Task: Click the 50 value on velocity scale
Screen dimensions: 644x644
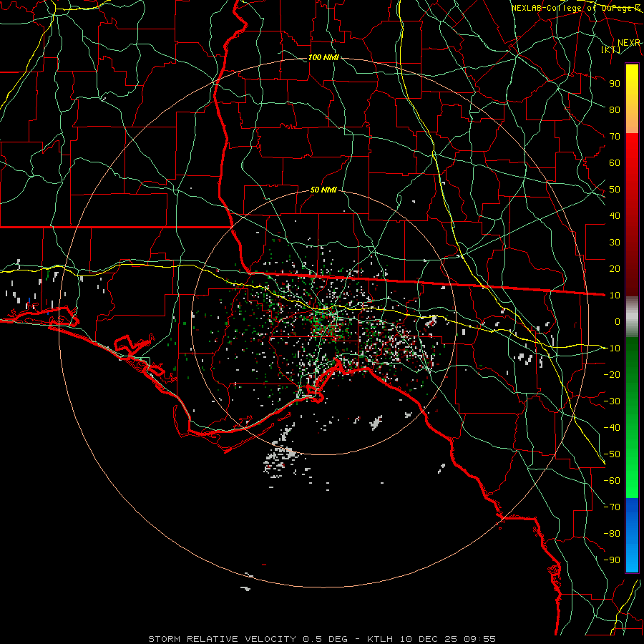Action: (x=615, y=190)
